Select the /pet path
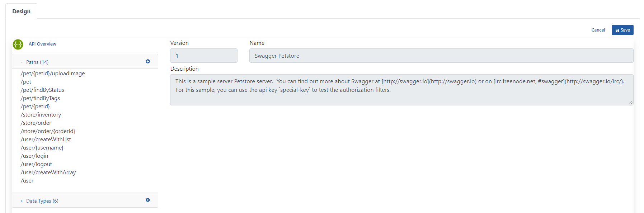This screenshot has width=644, height=213. [x=26, y=82]
